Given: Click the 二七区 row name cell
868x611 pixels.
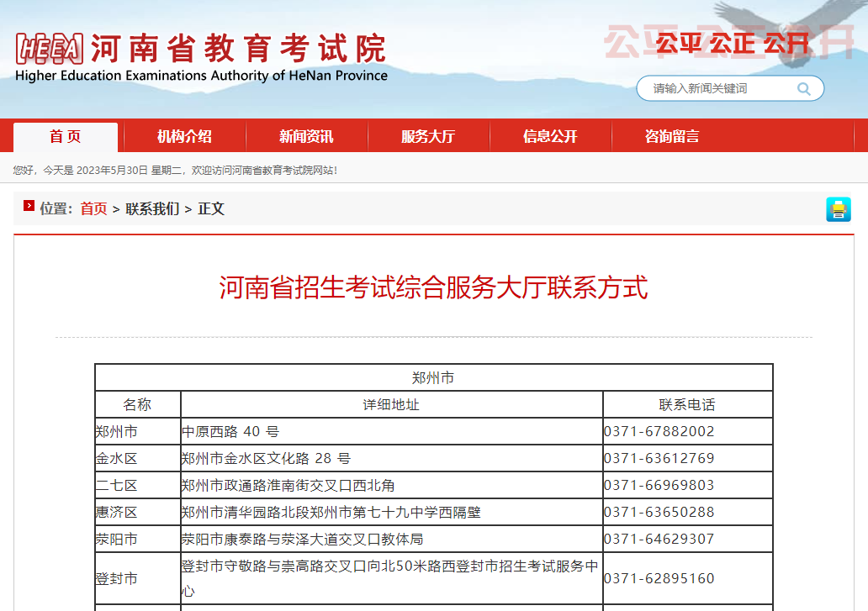Looking at the screenshot, I should (x=116, y=486).
